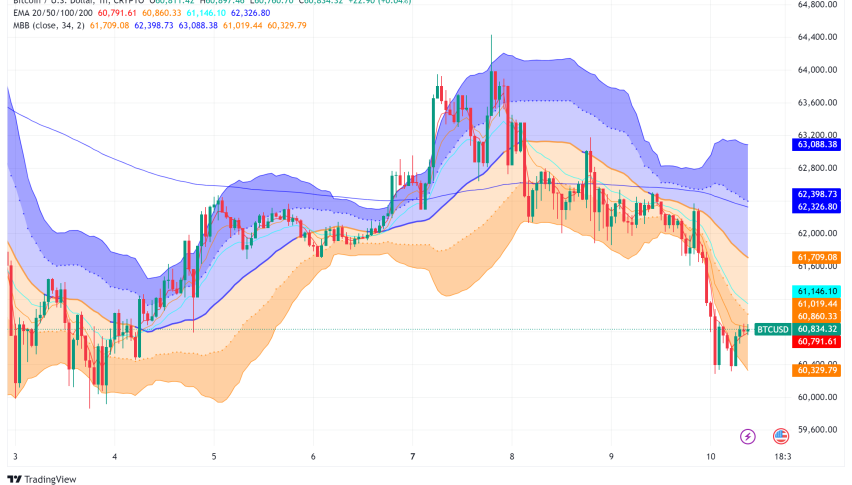Click the 59,600.00 level on price scale

pos(817,429)
